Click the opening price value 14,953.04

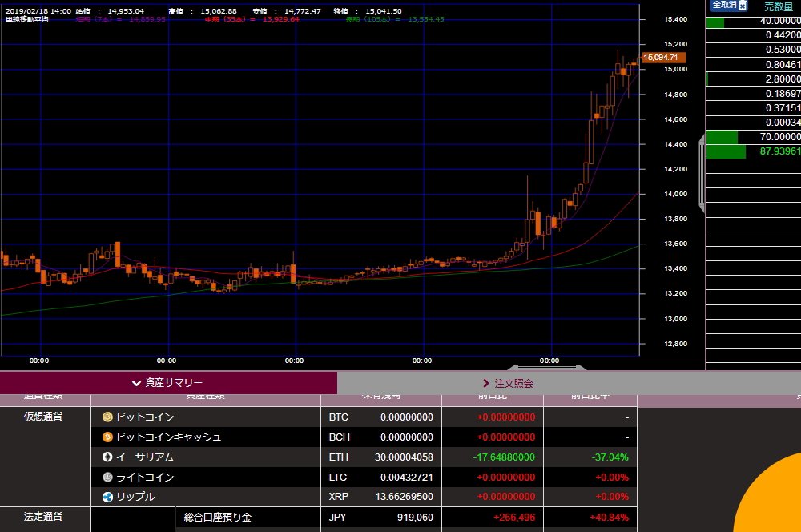pyautogui.click(x=126, y=10)
